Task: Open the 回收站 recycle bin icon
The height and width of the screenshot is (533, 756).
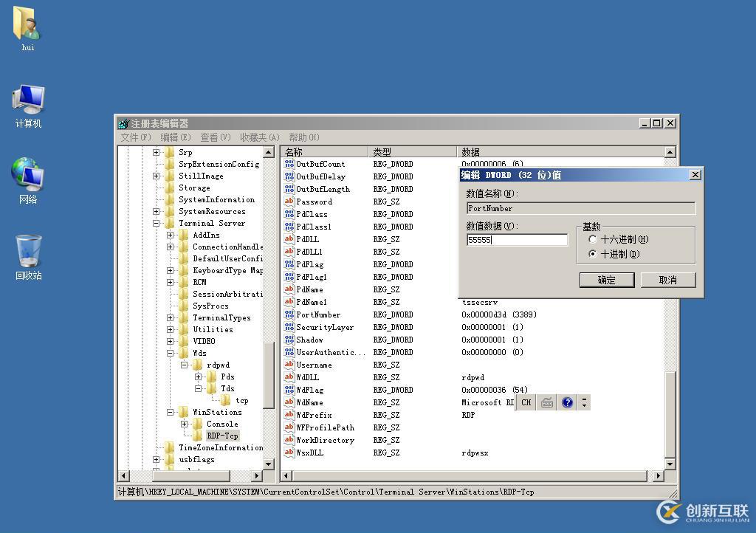Action: (x=28, y=252)
